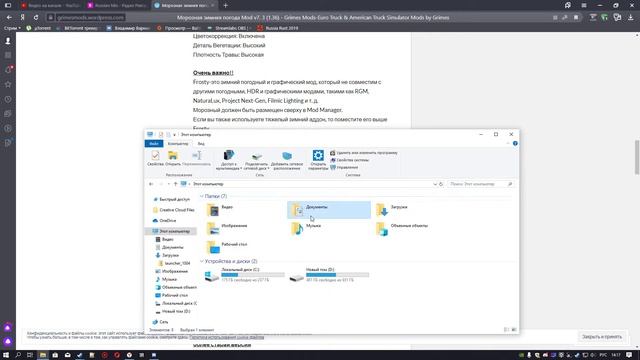Screen dimensions: 640x360
Task: Open the browser downloads icon
Action: [631, 18]
